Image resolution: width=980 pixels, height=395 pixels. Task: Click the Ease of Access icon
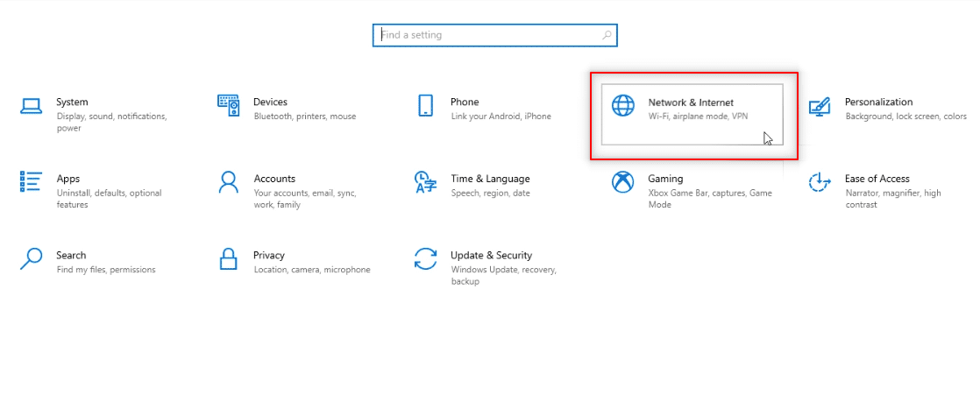(820, 182)
